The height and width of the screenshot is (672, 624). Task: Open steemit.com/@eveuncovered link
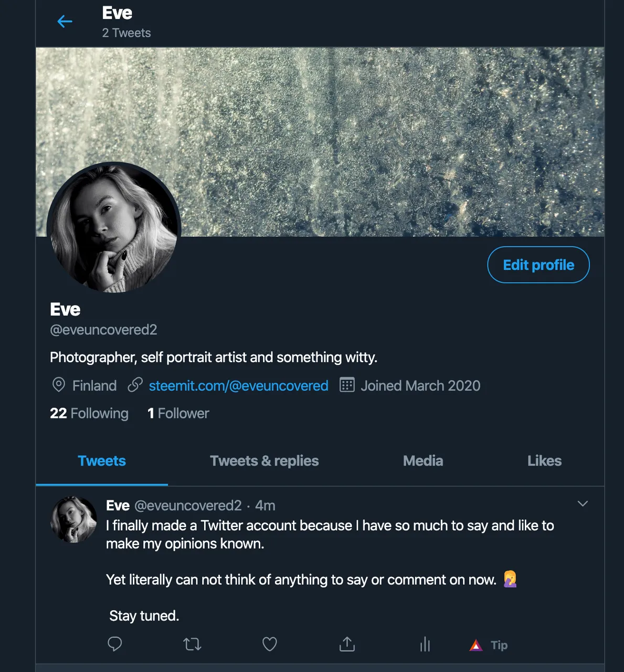[x=238, y=385]
